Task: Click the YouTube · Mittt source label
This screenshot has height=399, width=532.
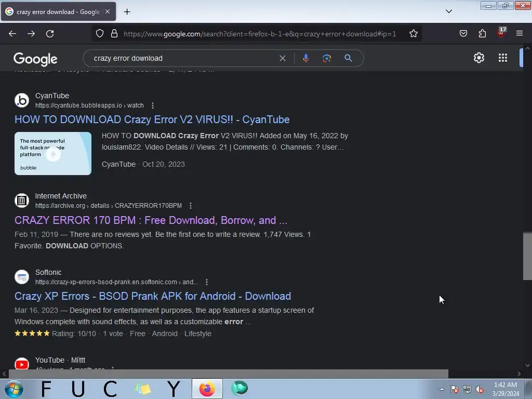Action: [x=60, y=360]
